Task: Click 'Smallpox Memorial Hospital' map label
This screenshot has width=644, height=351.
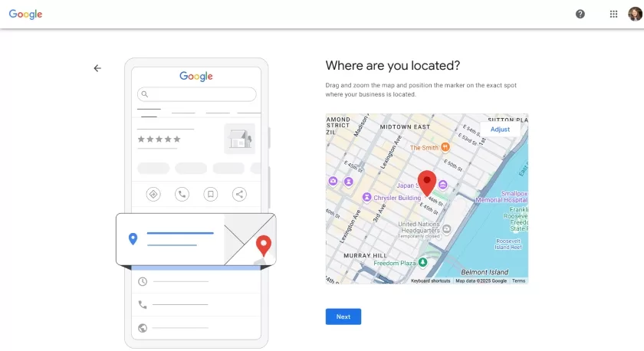Action: [502, 197]
